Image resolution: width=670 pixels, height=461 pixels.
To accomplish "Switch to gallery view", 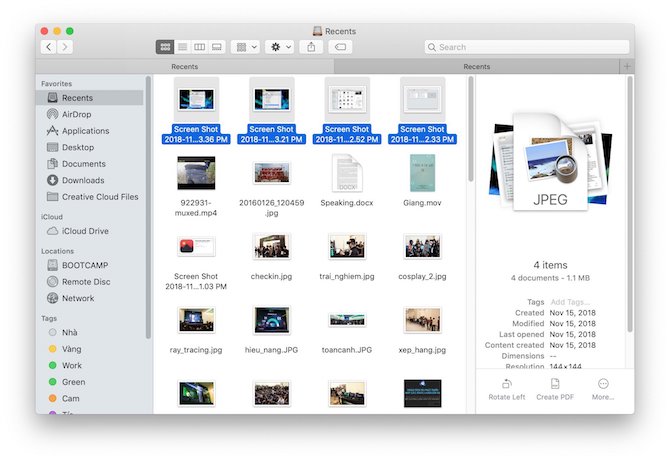I will click(x=217, y=47).
